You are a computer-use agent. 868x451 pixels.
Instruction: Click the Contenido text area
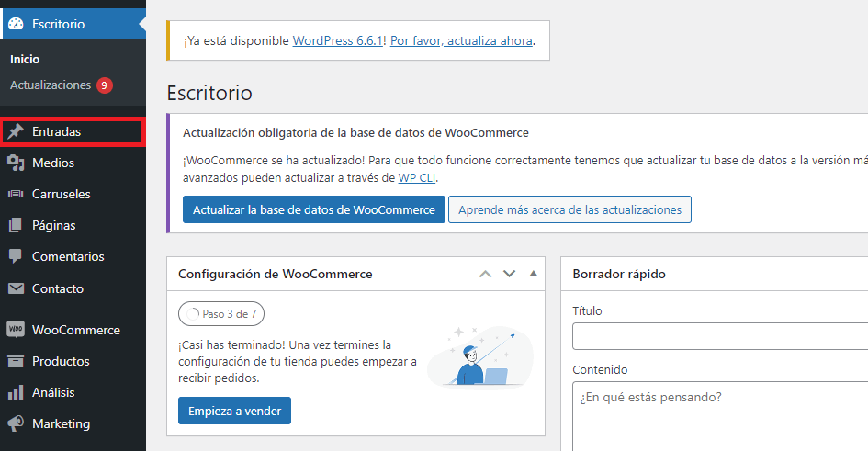coord(720,416)
